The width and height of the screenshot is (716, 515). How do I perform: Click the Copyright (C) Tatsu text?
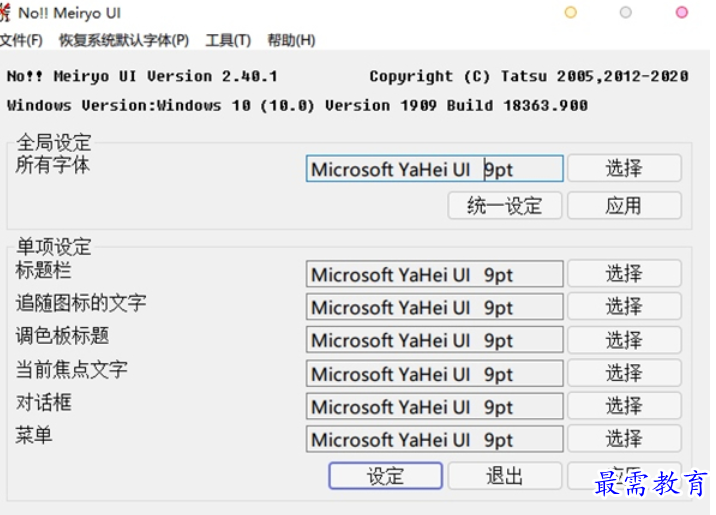click(x=529, y=76)
